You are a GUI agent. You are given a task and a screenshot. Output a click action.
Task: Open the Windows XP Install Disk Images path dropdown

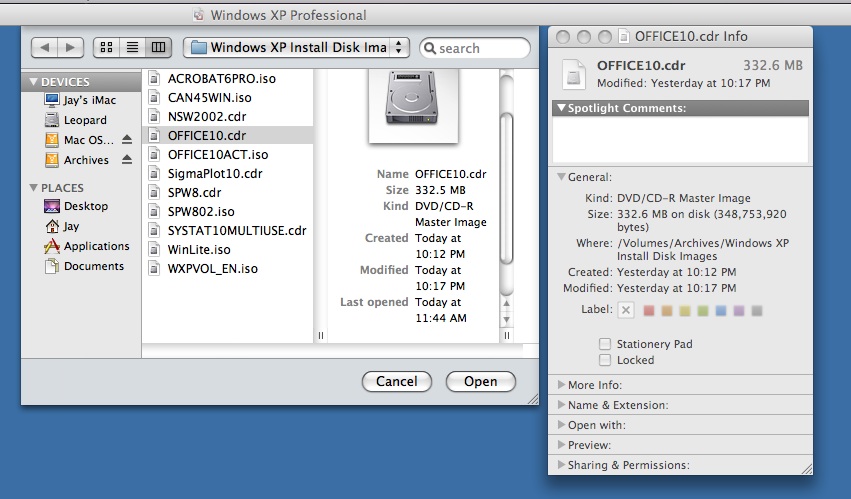(x=296, y=47)
